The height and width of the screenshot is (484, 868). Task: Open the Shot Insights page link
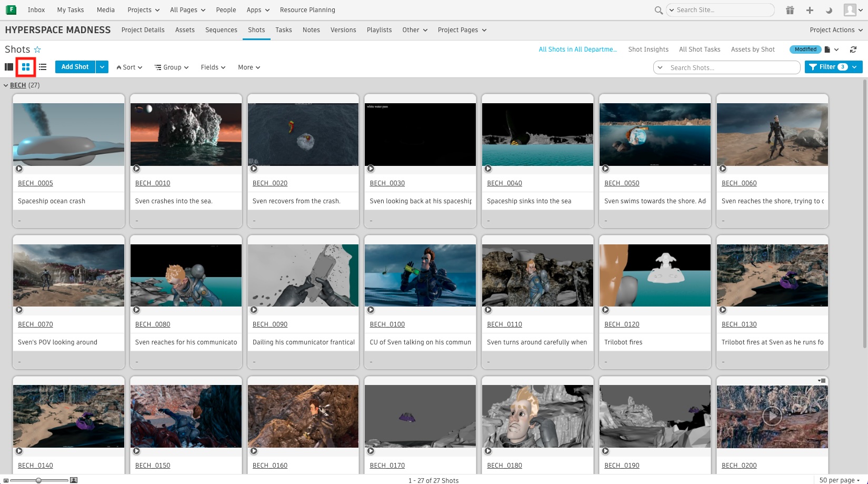[x=648, y=50]
